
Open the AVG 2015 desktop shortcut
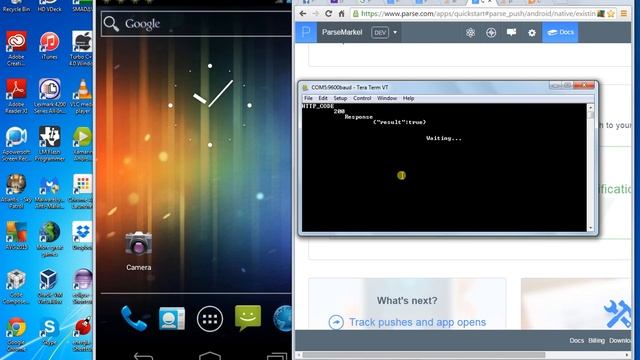click(x=16, y=236)
